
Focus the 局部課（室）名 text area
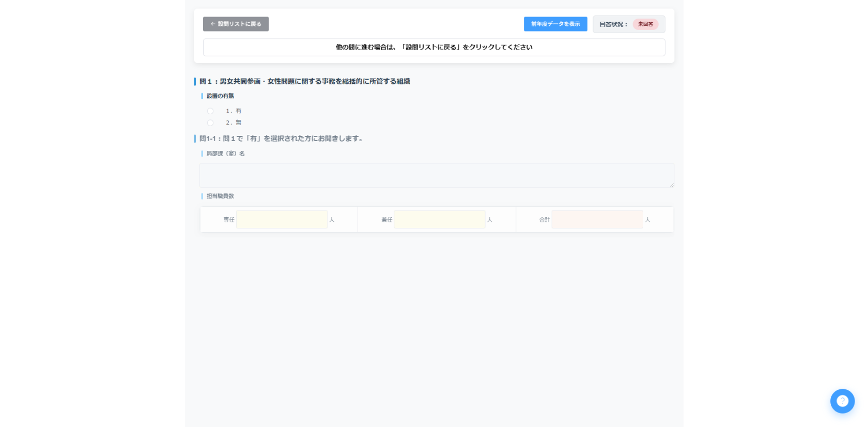click(x=437, y=175)
